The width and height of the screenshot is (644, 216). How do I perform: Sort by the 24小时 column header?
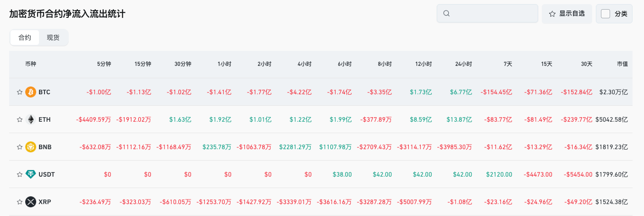click(463, 64)
